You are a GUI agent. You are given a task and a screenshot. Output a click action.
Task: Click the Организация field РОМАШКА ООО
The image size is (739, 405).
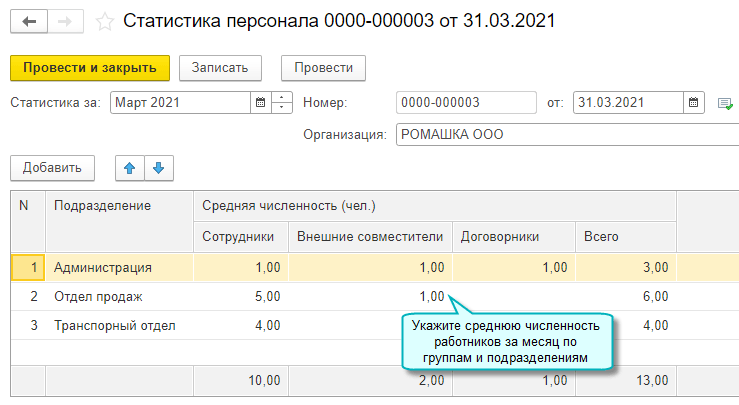(x=565, y=134)
